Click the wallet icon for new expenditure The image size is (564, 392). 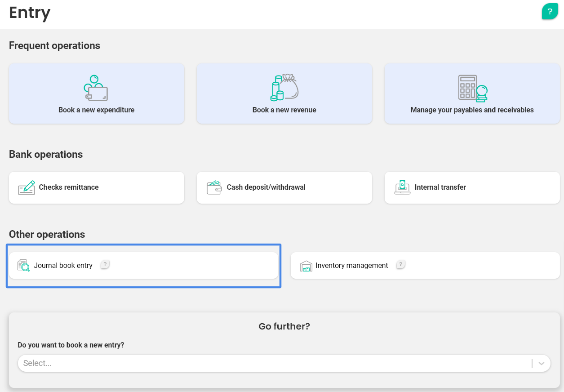click(96, 88)
